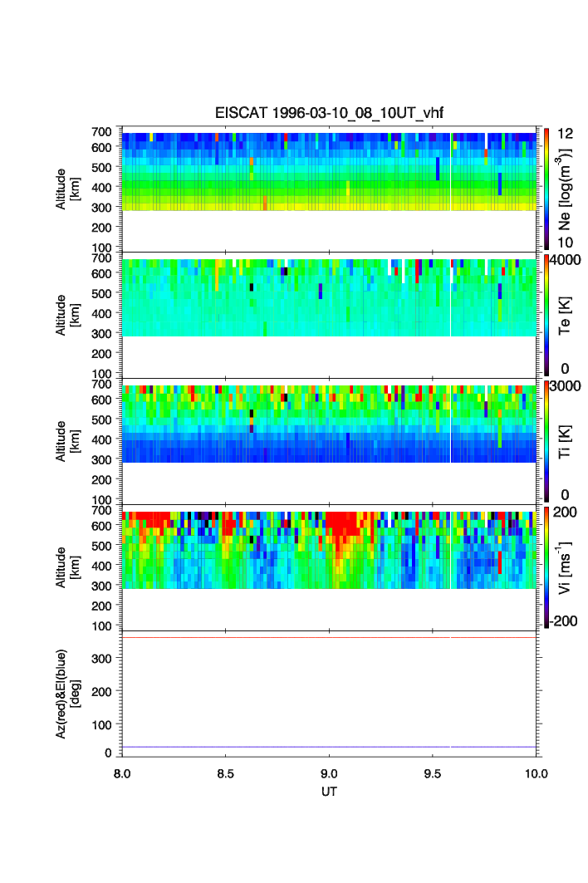Click the EISCAT 1996-03-10 plot title
588x883 pixels.
[x=329, y=114]
